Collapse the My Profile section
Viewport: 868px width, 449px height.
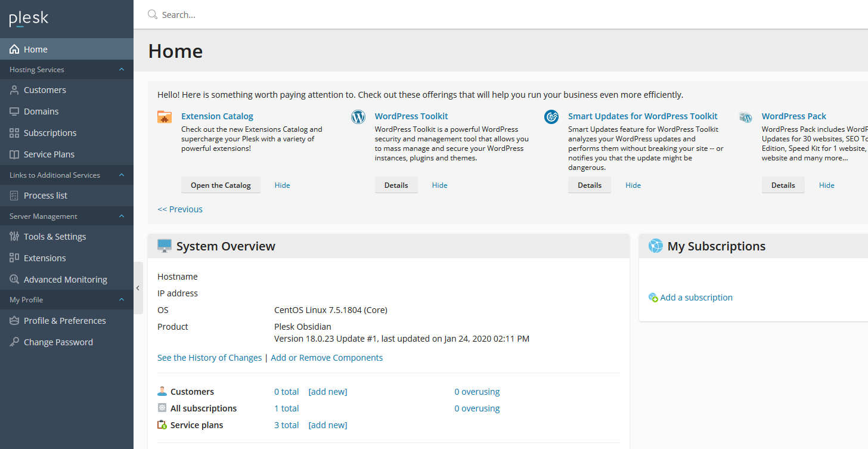pyautogui.click(x=122, y=300)
